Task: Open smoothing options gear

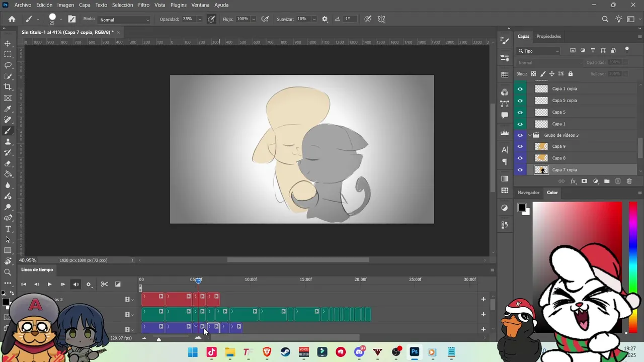Action: tap(325, 19)
